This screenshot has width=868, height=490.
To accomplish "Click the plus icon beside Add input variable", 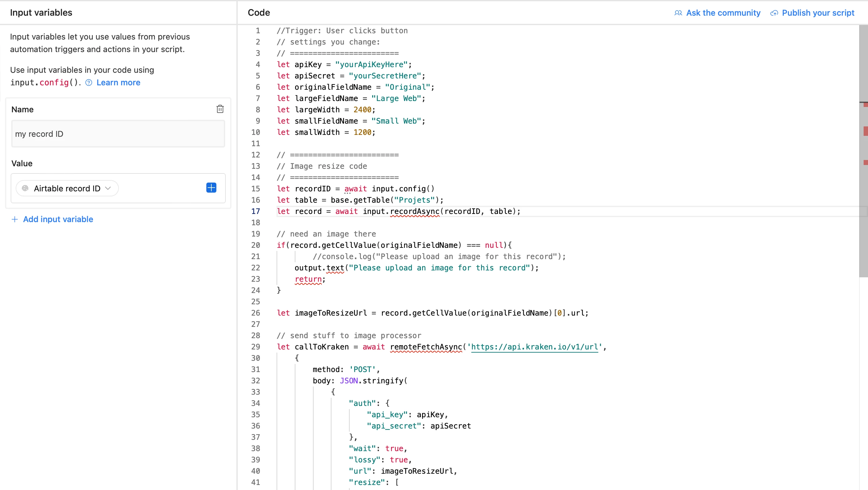I will pyautogui.click(x=14, y=219).
